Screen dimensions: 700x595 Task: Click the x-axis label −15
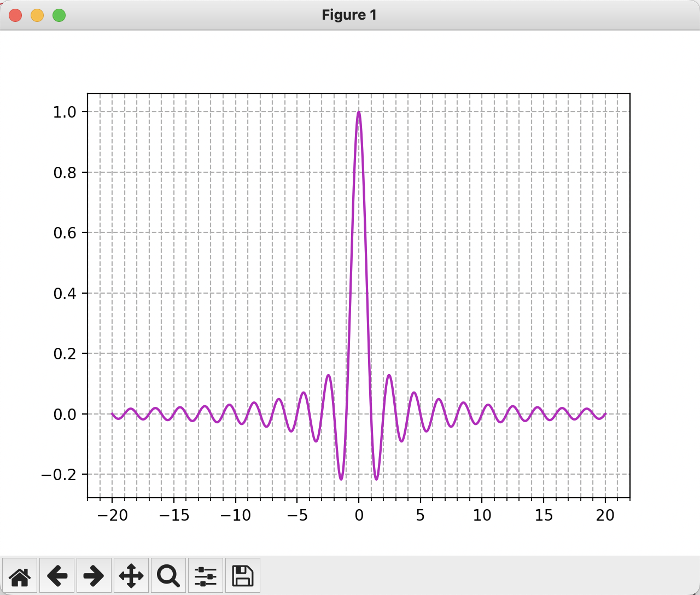coord(174,515)
